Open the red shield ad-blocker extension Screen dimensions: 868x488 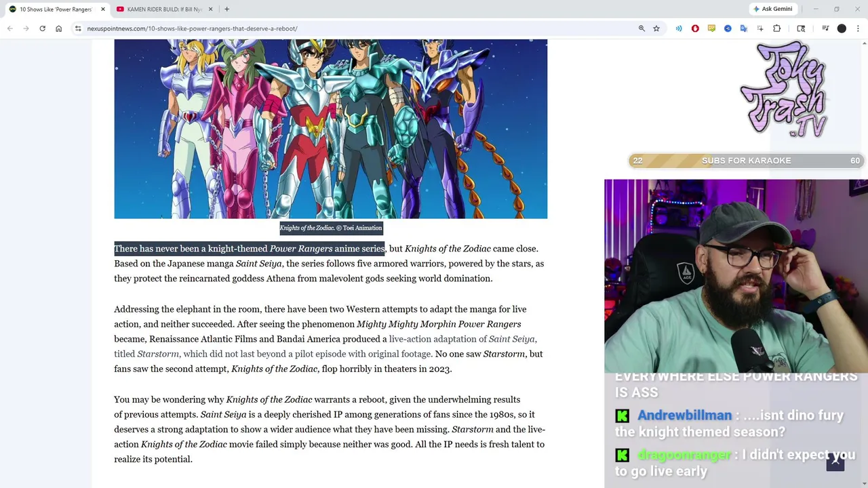click(695, 28)
